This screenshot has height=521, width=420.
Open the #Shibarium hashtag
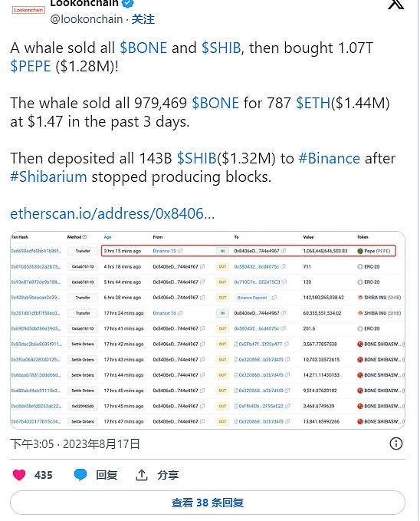[48, 176]
